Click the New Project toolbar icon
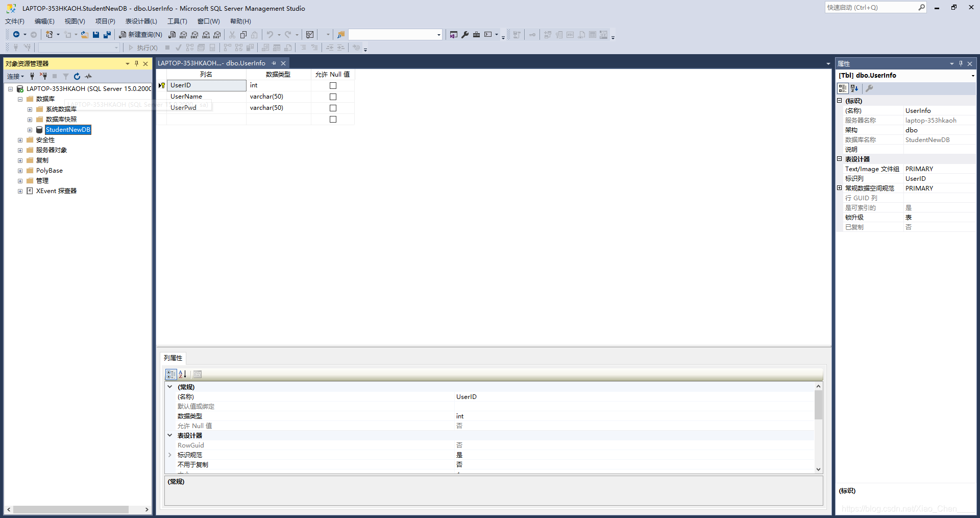980x518 pixels. pos(49,35)
